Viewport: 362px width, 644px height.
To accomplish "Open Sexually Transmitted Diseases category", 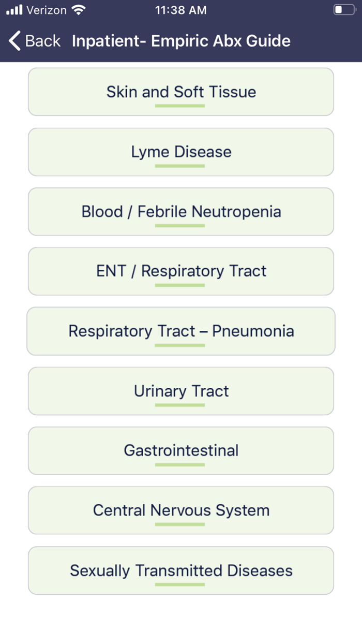I will coord(181,570).
